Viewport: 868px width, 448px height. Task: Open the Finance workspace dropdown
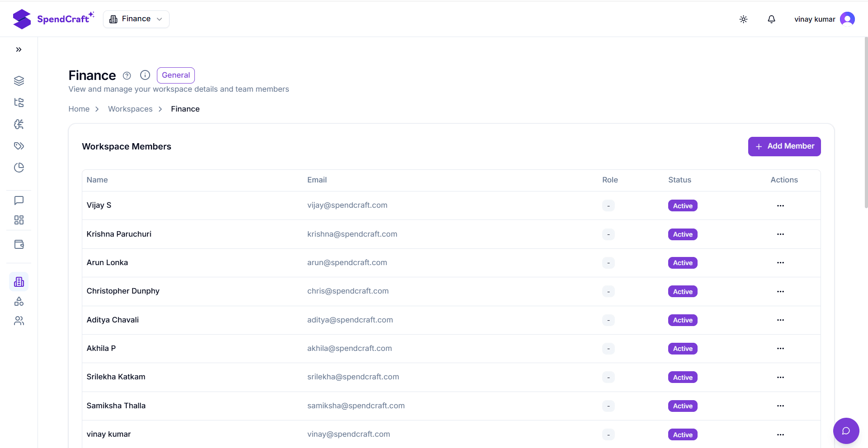(x=136, y=19)
